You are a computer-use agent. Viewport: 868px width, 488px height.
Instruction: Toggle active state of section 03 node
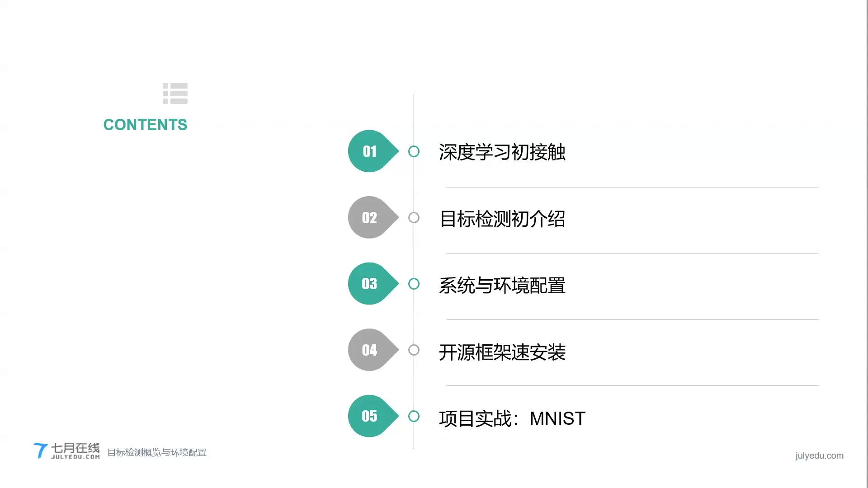414,284
